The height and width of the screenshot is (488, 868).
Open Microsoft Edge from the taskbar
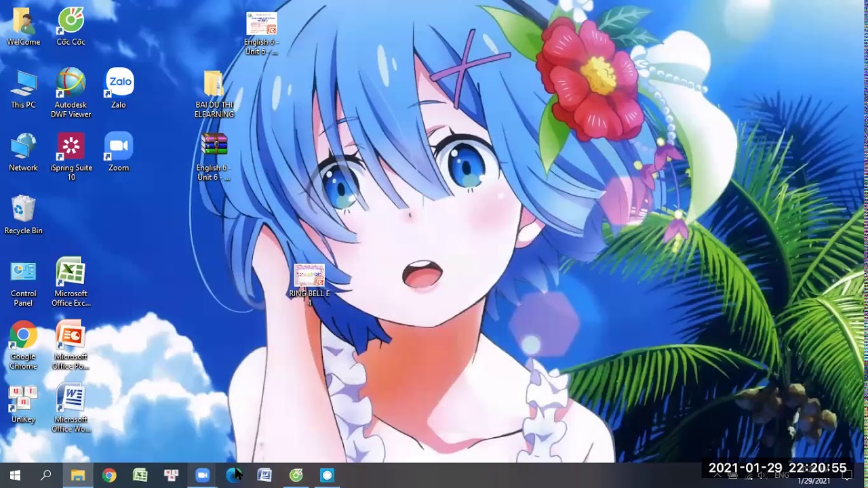234,475
